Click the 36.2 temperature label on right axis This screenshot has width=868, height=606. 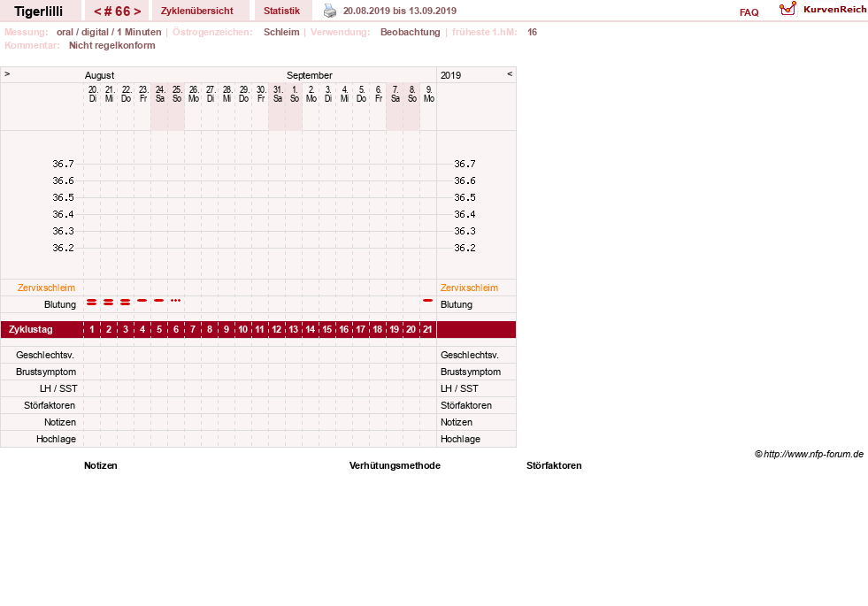click(465, 248)
